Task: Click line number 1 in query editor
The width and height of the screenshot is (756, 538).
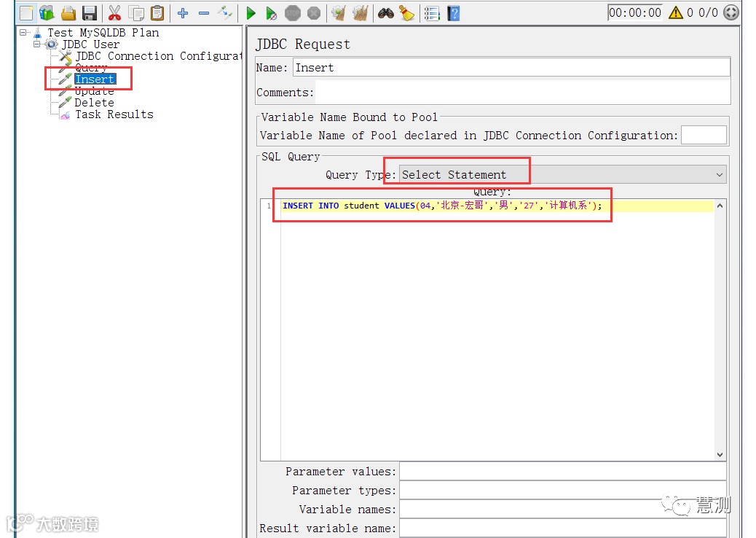Action: (269, 206)
